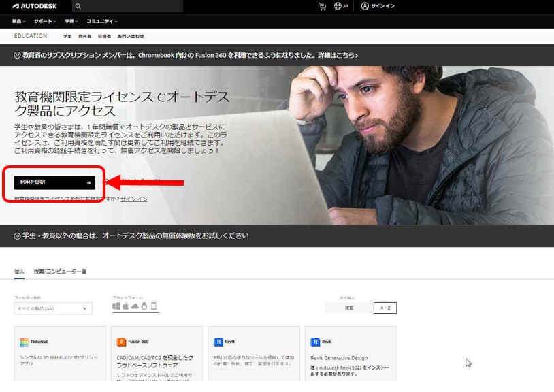
Task: Open the Chromebook Fusion 360 announcement banner
Action: (190, 55)
